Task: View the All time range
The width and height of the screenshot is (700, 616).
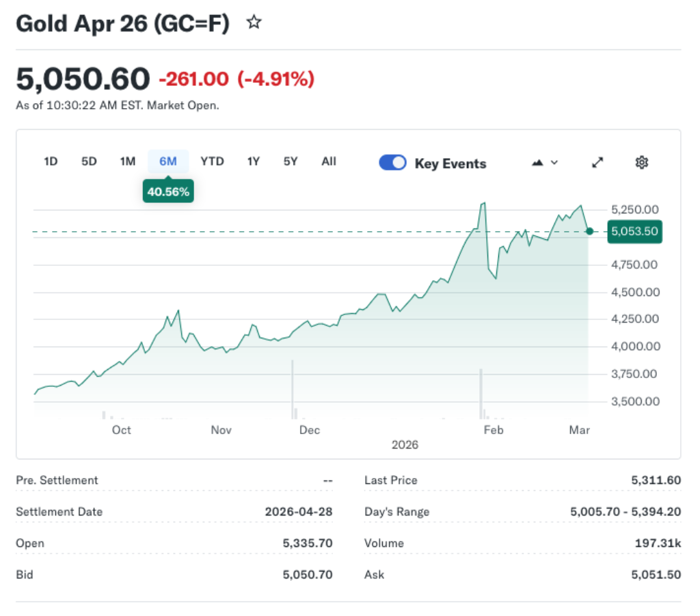Action: click(328, 161)
